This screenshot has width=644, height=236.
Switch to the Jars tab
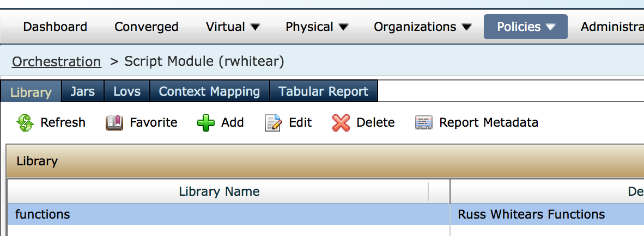[83, 91]
